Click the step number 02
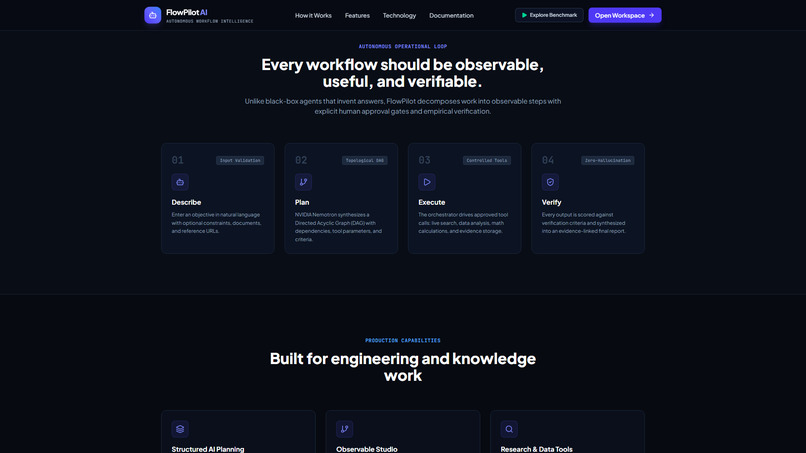This screenshot has width=806, height=453. (x=301, y=160)
